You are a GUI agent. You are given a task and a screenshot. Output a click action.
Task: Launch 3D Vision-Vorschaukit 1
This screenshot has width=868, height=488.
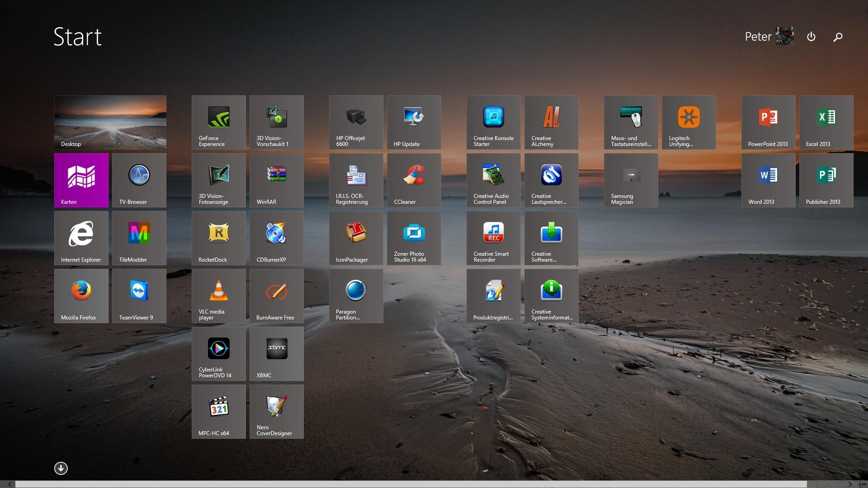[x=277, y=122]
